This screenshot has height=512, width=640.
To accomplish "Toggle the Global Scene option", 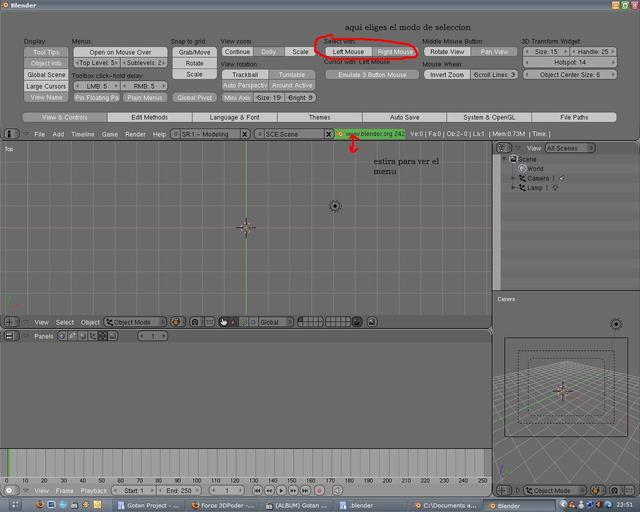I will click(46, 75).
